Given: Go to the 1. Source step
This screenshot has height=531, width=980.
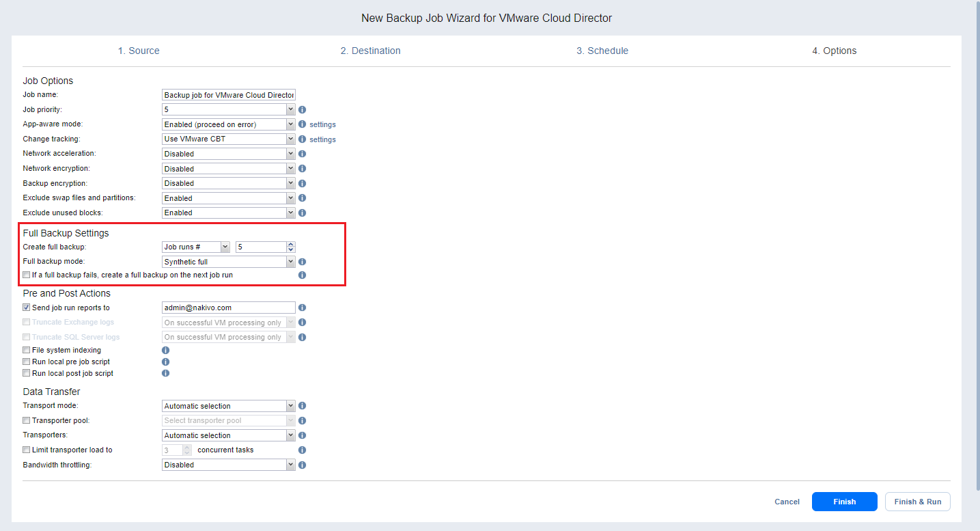Looking at the screenshot, I should click(139, 51).
